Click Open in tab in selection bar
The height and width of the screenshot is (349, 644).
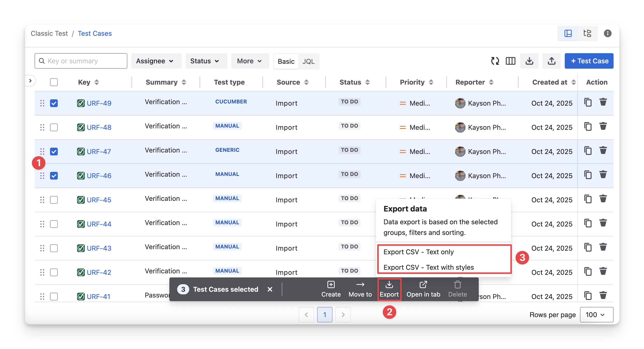click(423, 289)
